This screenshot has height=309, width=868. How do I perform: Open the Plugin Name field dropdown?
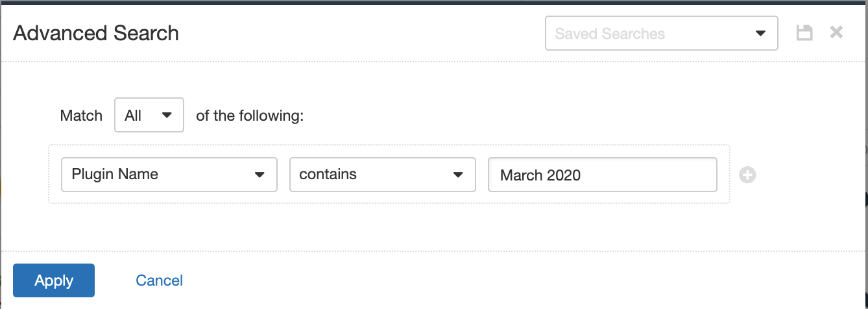[169, 175]
